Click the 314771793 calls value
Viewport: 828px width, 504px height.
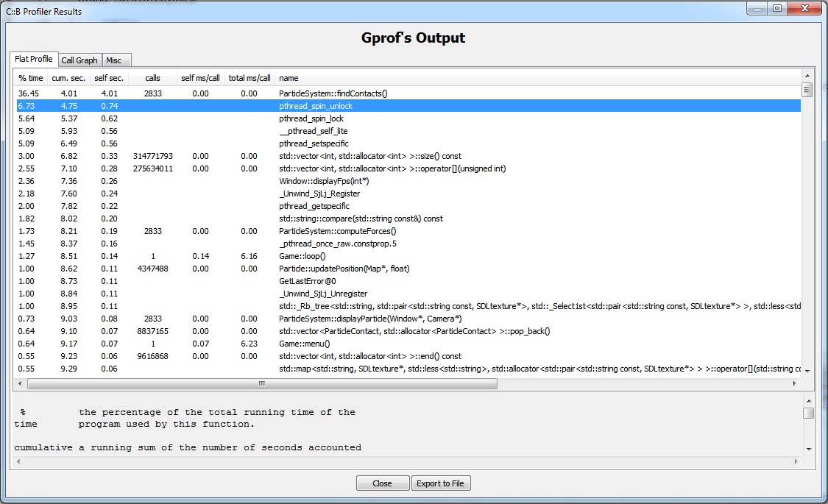[x=152, y=156]
